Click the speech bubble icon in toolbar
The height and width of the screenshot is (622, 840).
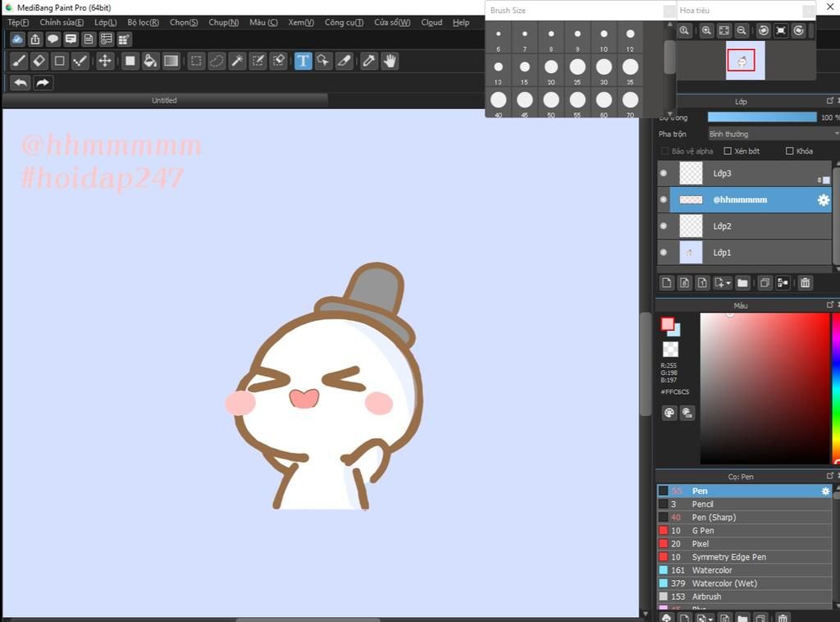click(52, 39)
